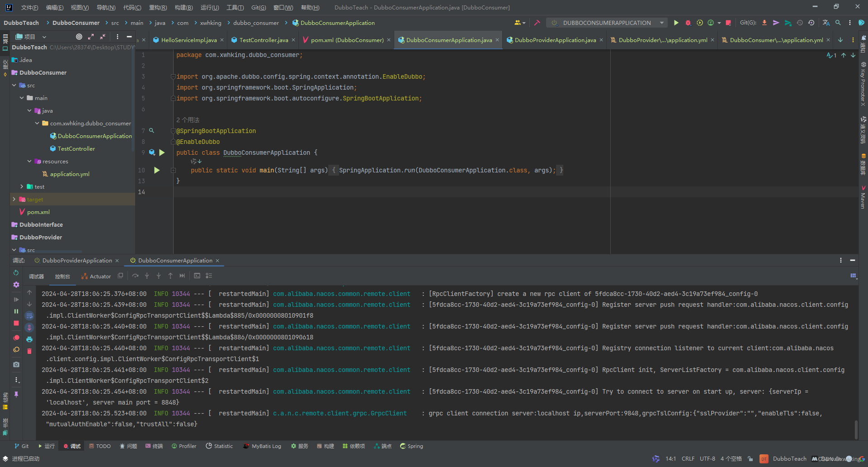
Task: Stop the running process in the top toolbar
Action: 728,23
